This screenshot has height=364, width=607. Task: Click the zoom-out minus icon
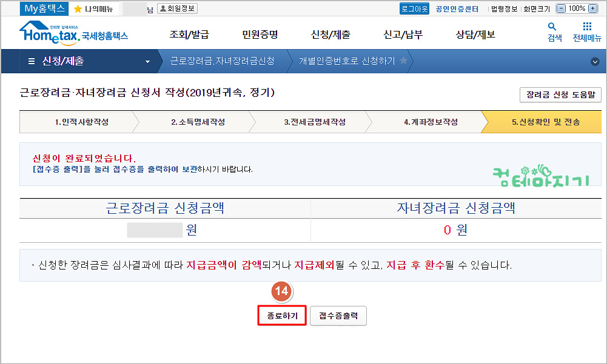[561, 8]
